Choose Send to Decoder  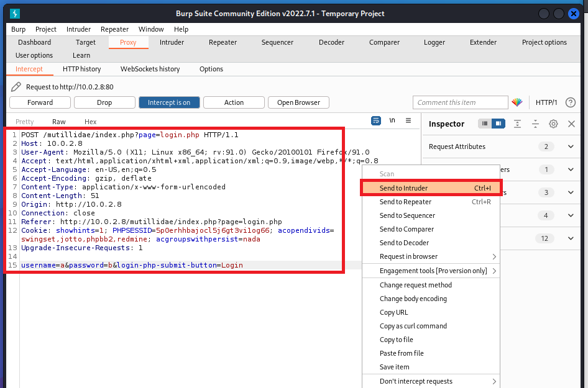click(x=431, y=243)
